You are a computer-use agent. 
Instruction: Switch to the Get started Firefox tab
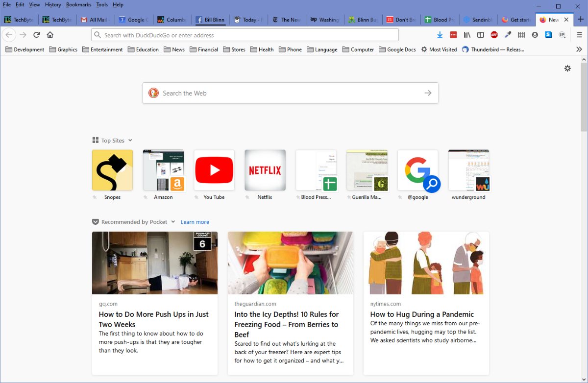click(x=516, y=20)
